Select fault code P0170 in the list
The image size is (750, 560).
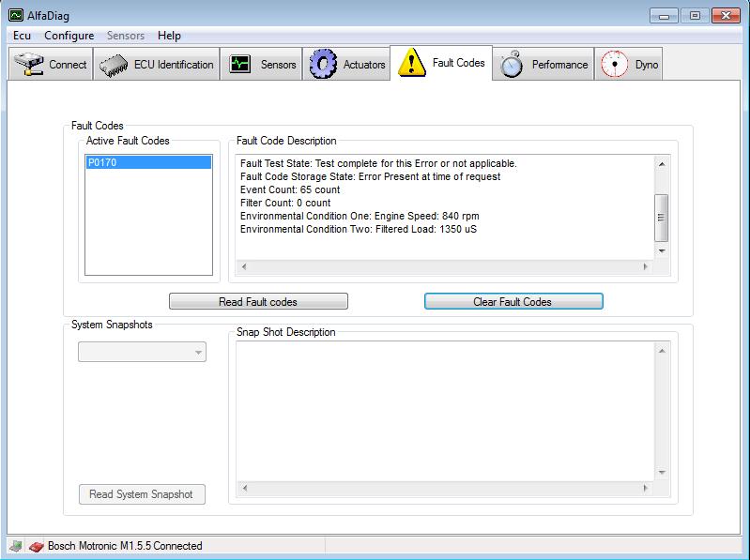(148, 162)
